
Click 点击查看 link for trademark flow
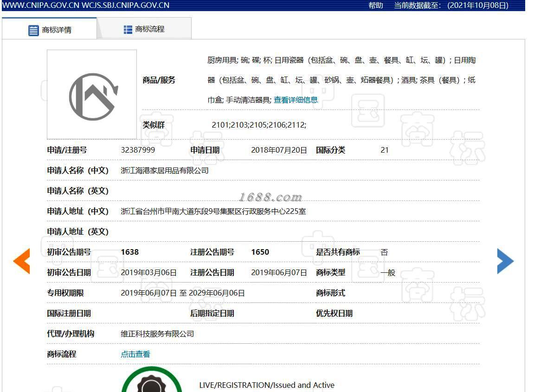tap(135, 354)
